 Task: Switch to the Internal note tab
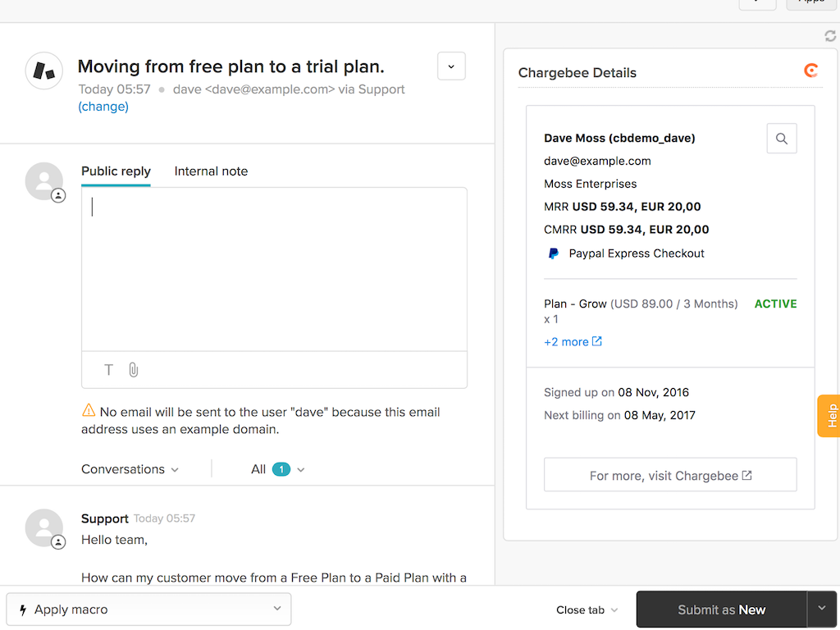pos(211,171)
